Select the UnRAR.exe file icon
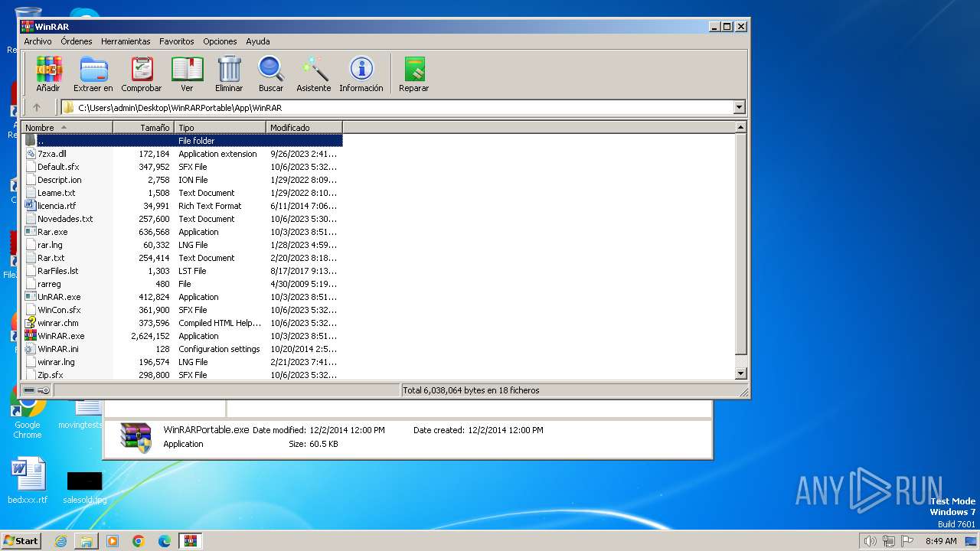Screen dimensions: 980x551 pos(31,297)
